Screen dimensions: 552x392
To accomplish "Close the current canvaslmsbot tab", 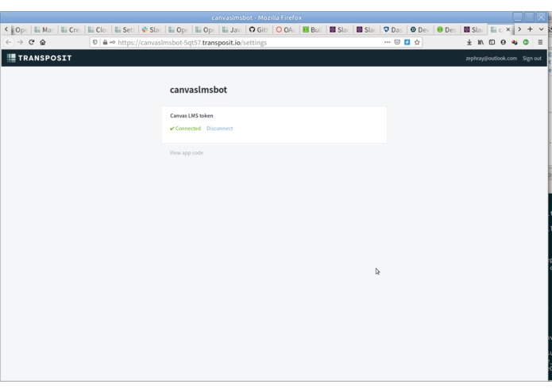I will click(508, 29).
